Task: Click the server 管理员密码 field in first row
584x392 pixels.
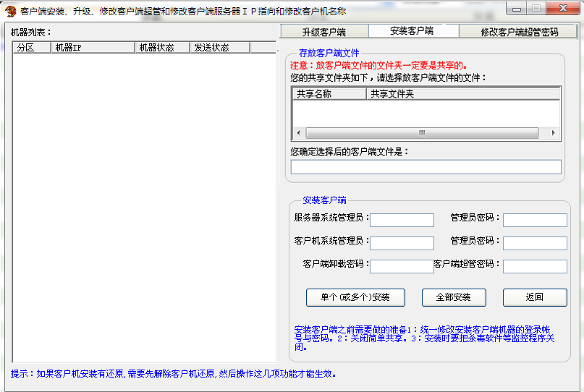Action: point(535,220)
